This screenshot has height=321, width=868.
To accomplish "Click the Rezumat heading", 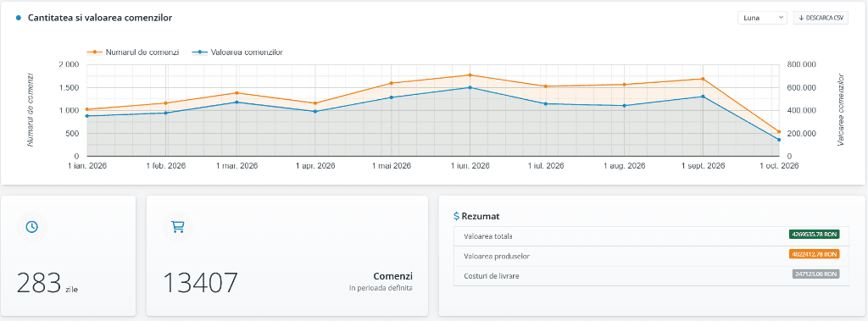I will (481, 216).
